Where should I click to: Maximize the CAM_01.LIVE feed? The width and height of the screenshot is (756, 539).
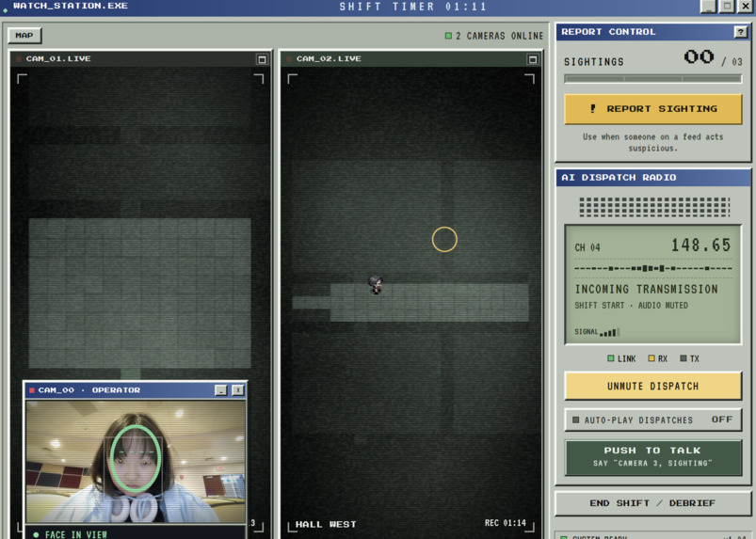pos(262,59)
